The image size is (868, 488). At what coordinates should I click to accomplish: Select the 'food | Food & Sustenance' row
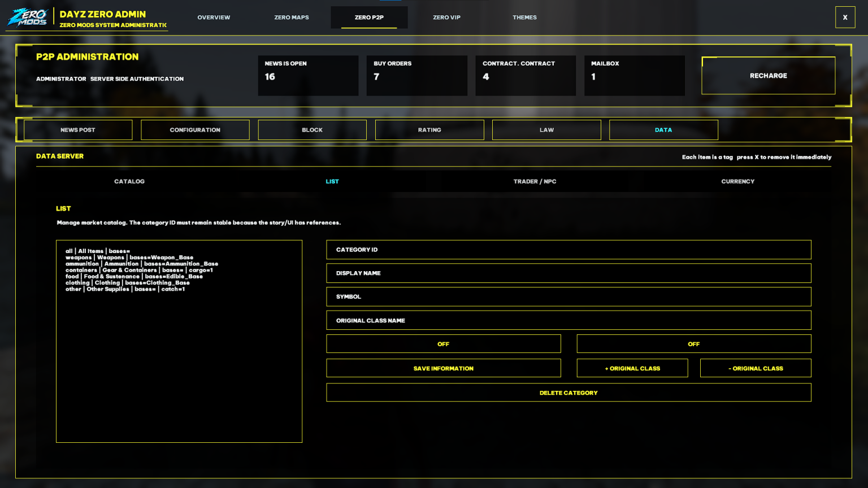pyautogui.click(x=134, y=276)
